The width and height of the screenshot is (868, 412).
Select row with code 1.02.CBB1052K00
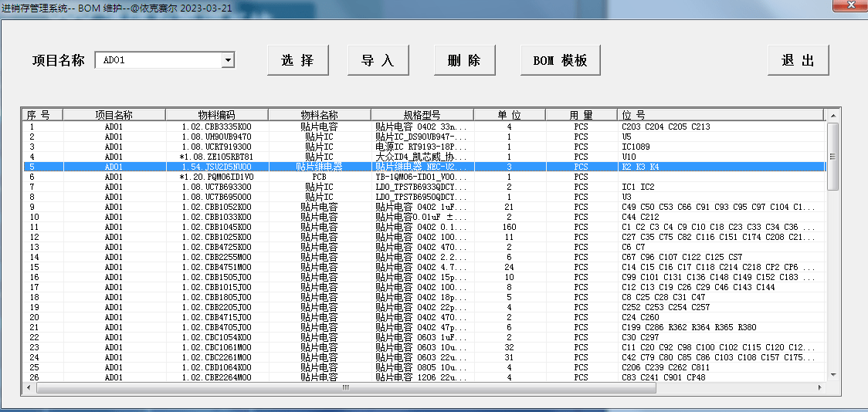coord(424,207)
